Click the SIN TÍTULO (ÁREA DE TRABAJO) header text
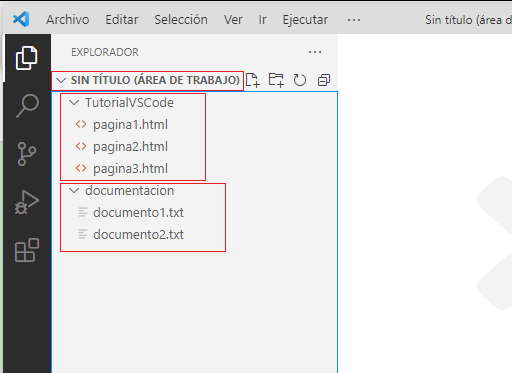512x373 pixels. click(155, 80)
